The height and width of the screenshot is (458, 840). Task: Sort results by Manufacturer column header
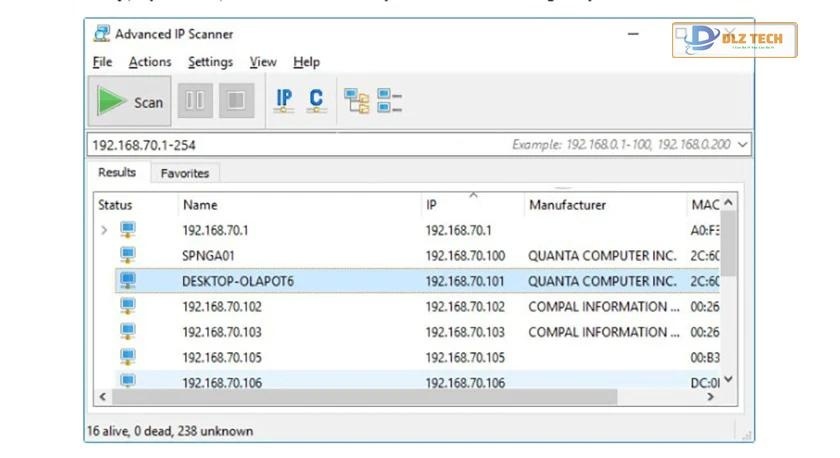(x=567, y=205)
